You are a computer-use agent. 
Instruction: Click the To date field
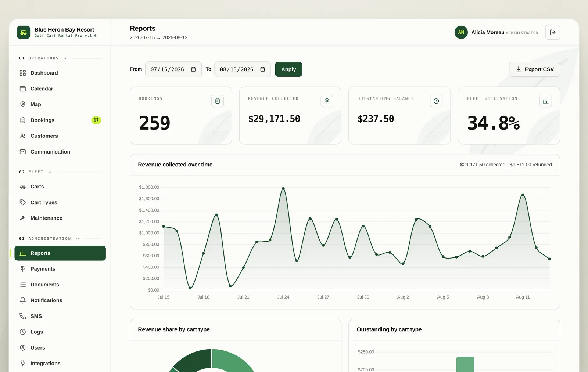pyautogui.click(x=243, y=69)
